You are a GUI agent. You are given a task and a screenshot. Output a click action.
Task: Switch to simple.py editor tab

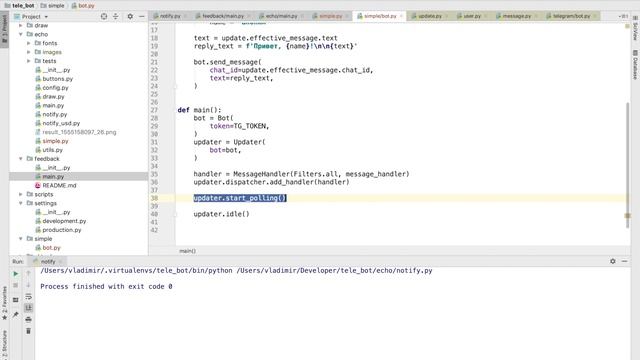(x=330, y=16)
